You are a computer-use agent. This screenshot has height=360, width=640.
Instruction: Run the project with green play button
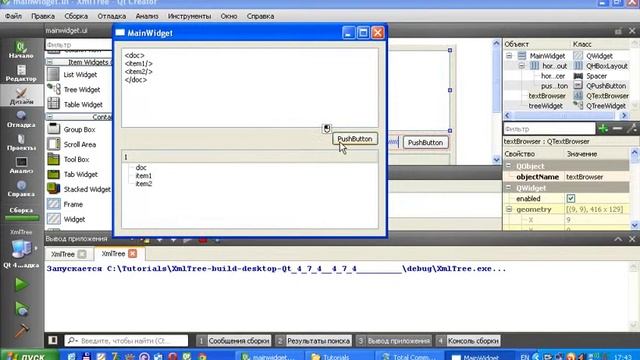(21, 284)
